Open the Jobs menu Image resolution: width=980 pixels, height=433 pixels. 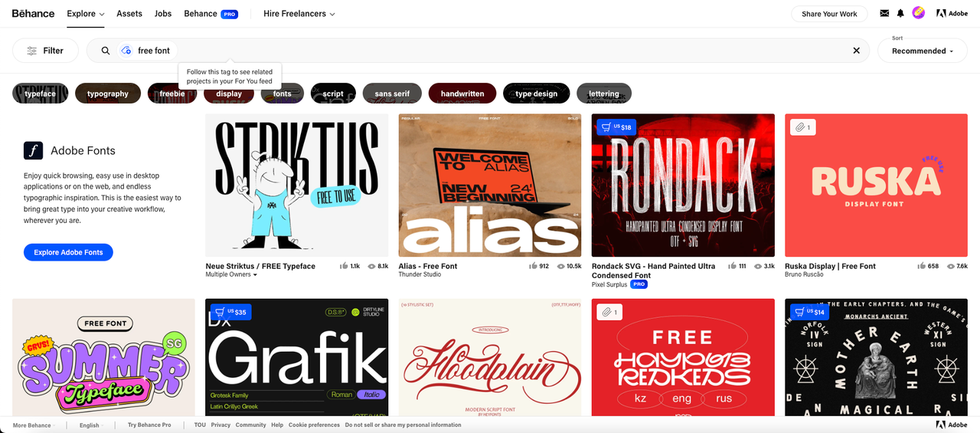click(x=163, y=13)
